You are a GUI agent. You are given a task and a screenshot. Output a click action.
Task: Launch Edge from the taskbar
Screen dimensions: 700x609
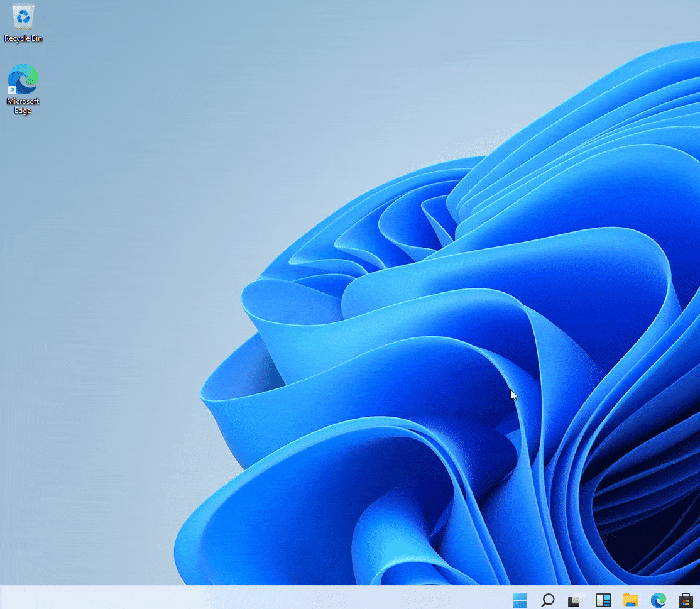pos(658,600)
